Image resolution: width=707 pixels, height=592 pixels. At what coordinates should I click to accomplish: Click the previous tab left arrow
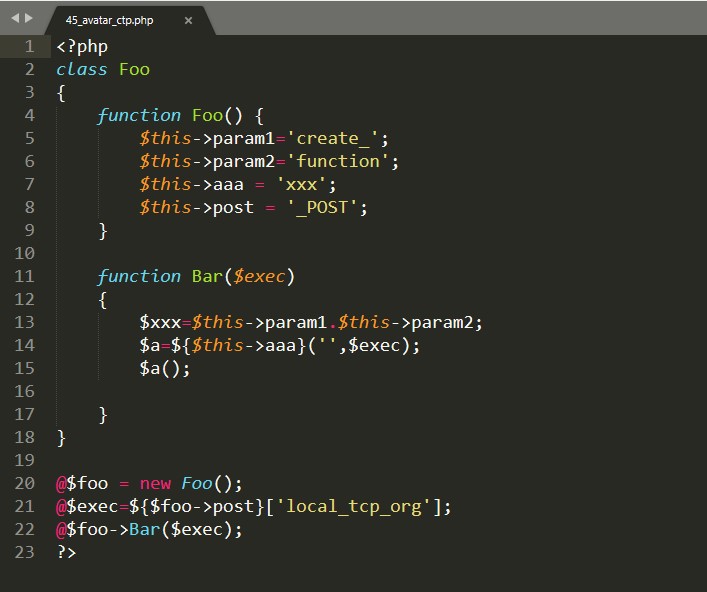coord(15,18)
